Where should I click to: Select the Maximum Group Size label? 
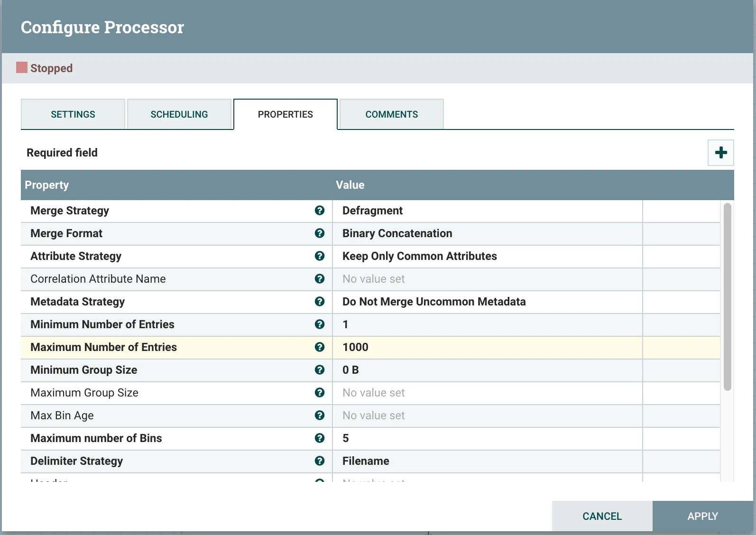[x=84, y=393]
